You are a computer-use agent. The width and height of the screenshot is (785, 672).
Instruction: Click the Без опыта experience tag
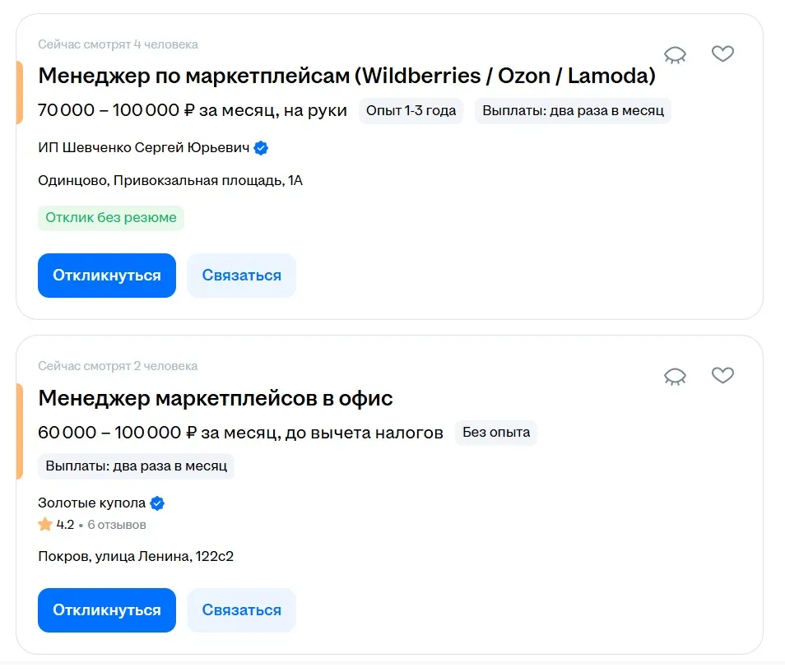click(495, 432)
